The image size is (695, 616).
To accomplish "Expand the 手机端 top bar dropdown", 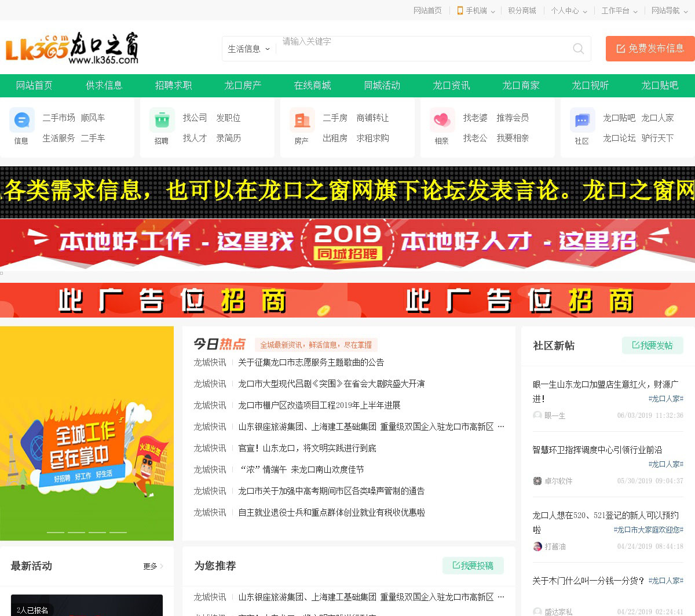I will pos(476,10).
